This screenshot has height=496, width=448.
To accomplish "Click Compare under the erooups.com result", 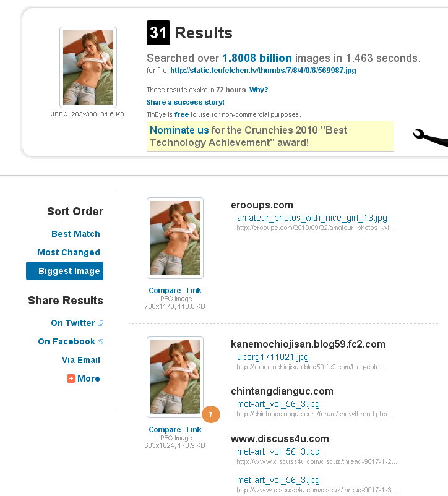I will [165, 291].
